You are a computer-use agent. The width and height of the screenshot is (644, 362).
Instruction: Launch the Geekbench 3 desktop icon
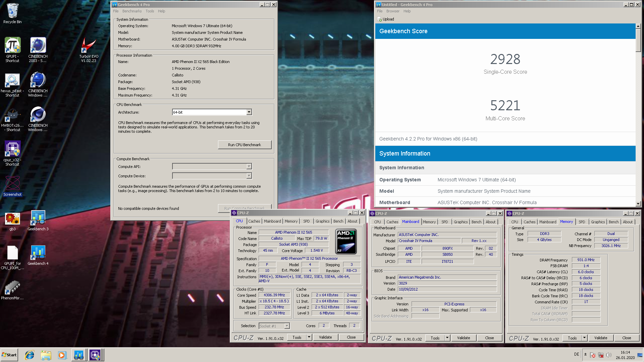coord(38,221)
